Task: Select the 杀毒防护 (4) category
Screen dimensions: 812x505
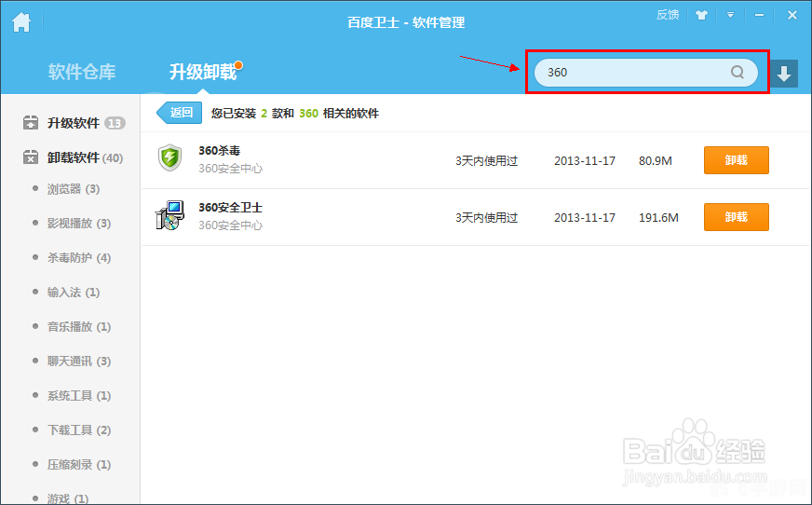Action: point(79,258)
